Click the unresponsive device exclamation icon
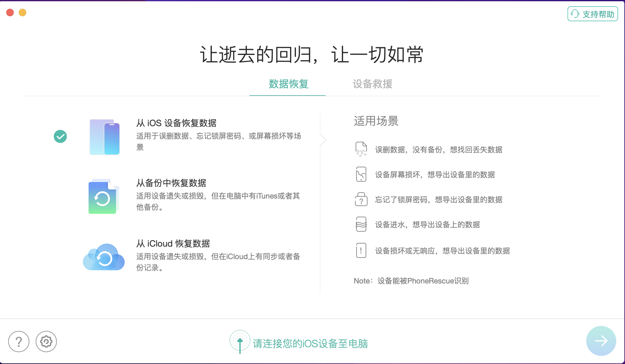This screenshot has height=364, width=625. (361, 250)
